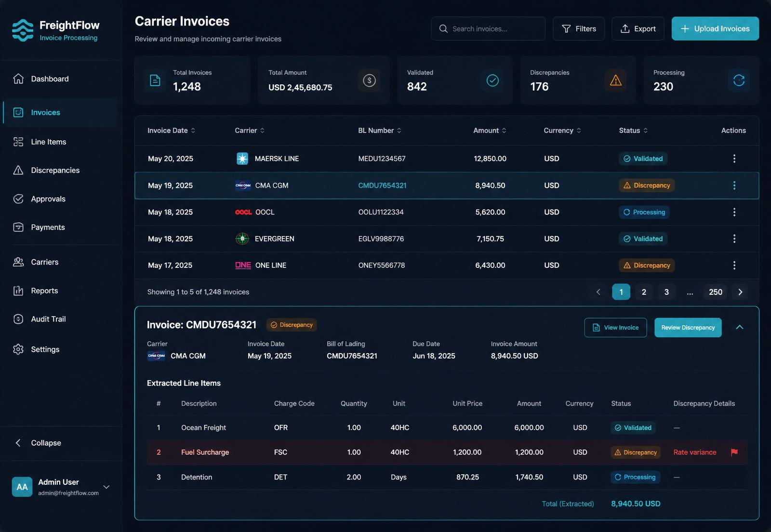Screen dimensions: 771x532
Task: Open actions menu for ONE LINE row
Action: click(x=734, y=266)
